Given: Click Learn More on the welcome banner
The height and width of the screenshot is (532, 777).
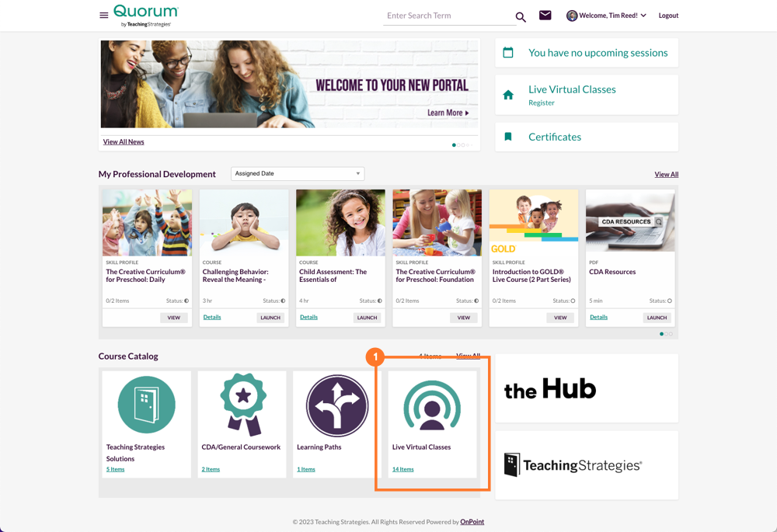Looking at the screenshot, I should pyautogui.click(x=448, y=113).
